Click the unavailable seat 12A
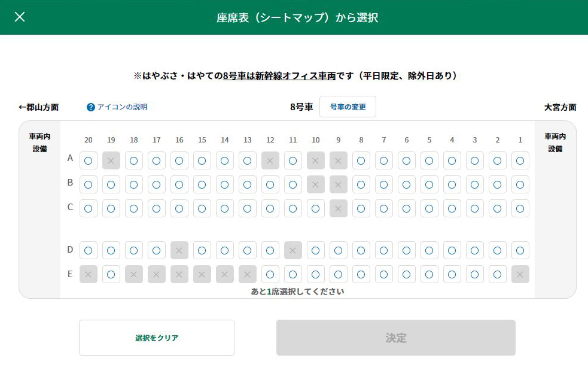588x370 pixels. (x=270, y=160)
